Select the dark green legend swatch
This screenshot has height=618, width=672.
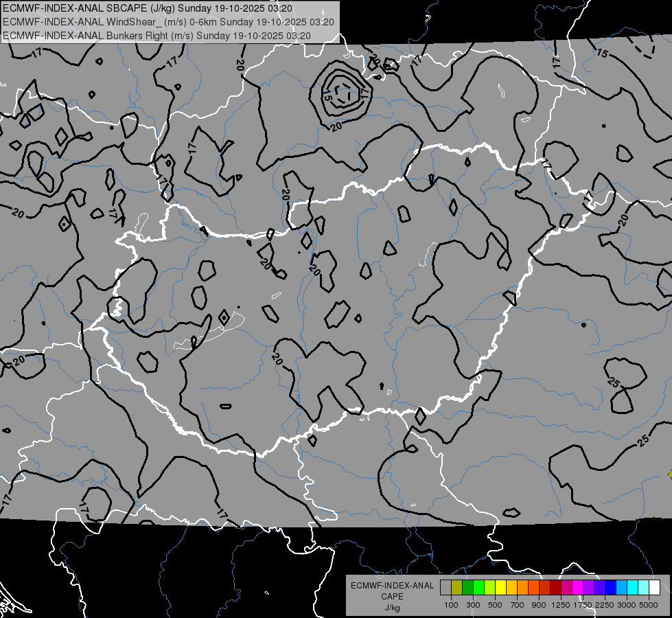coord(467,587)
